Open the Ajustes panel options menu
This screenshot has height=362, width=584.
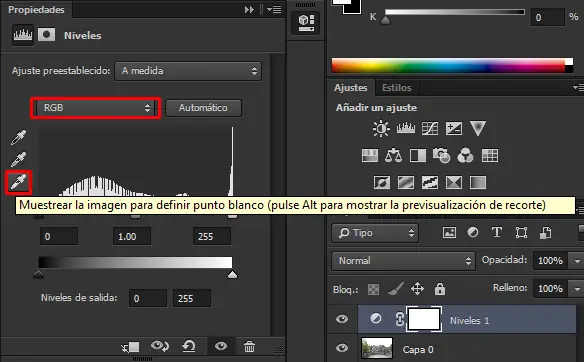pyautogui.click(x=578, y=88)
